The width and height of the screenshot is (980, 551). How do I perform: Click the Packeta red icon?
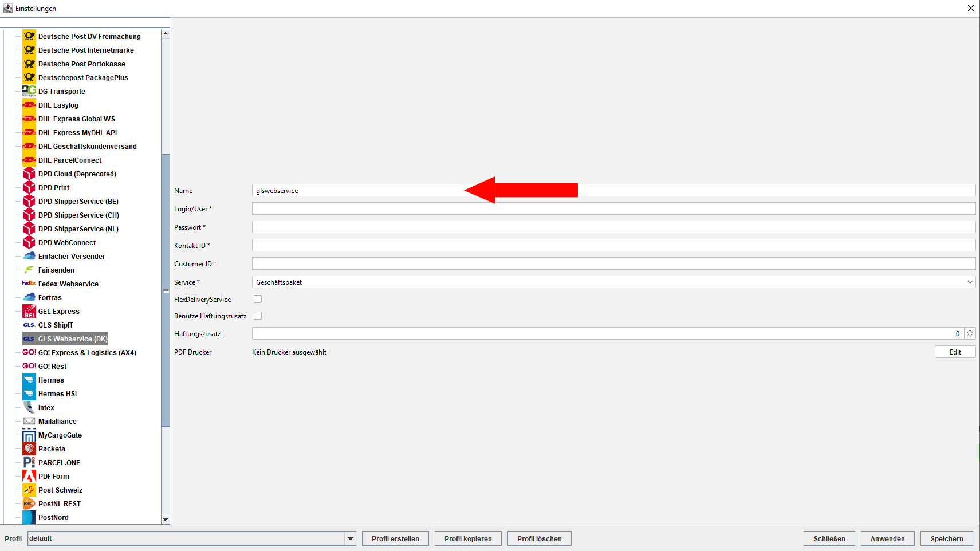[29, 448]
